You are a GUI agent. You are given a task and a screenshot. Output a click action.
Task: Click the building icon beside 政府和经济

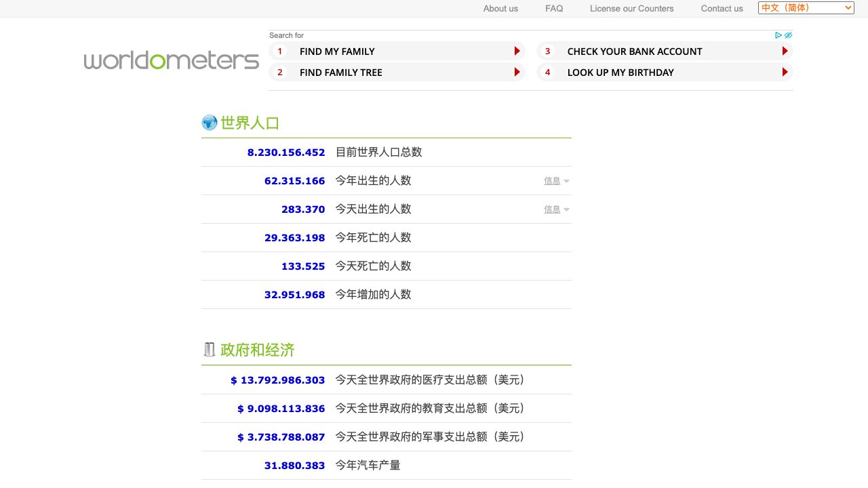[210, 350]
